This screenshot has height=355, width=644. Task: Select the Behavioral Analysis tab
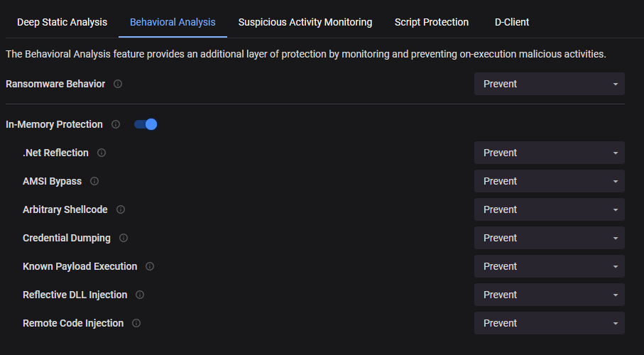[173, 22]
